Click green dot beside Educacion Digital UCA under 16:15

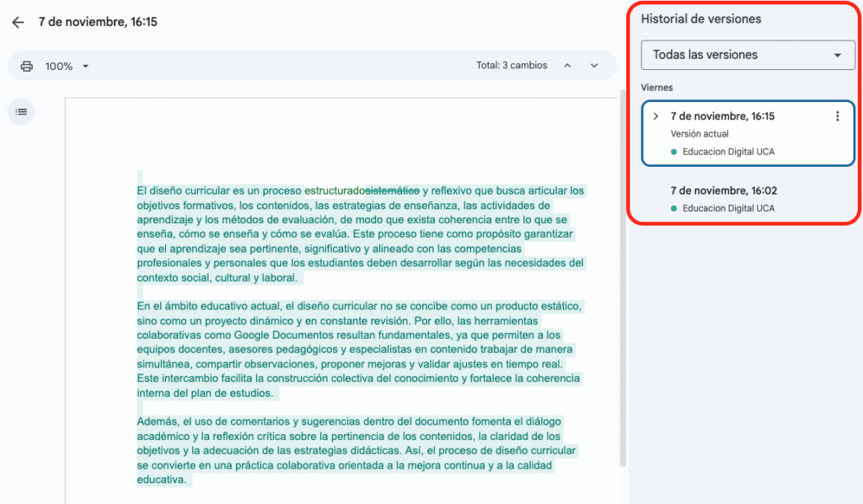pos(674,152)
